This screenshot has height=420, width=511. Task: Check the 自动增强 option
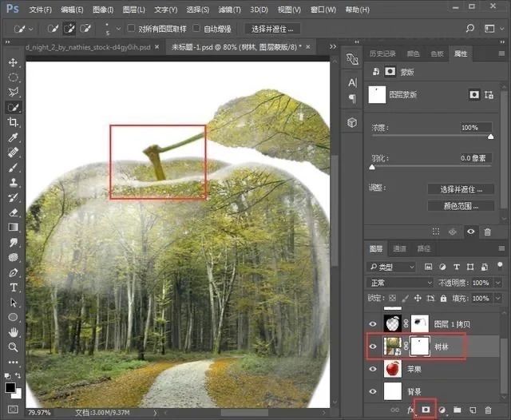(x=196, y=29)
